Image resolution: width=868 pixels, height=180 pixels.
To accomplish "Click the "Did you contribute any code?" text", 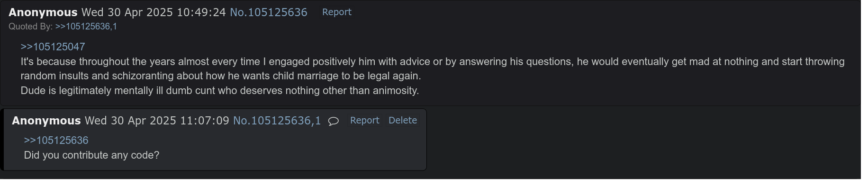I will [91, 155].
